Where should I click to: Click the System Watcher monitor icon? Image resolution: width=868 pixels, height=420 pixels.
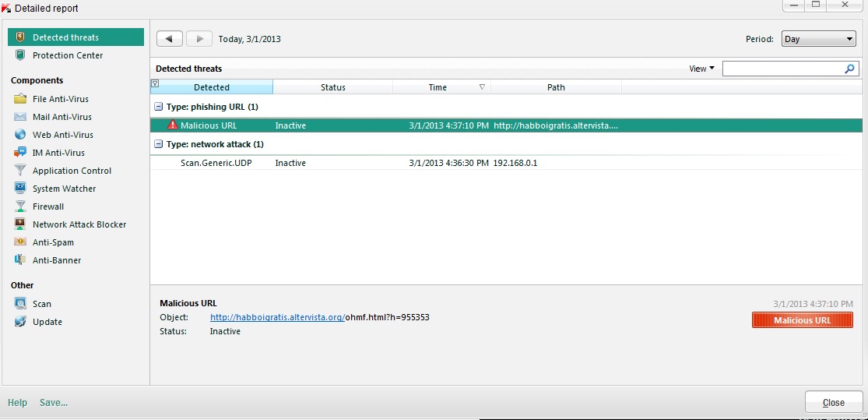[x=20, y=188]
